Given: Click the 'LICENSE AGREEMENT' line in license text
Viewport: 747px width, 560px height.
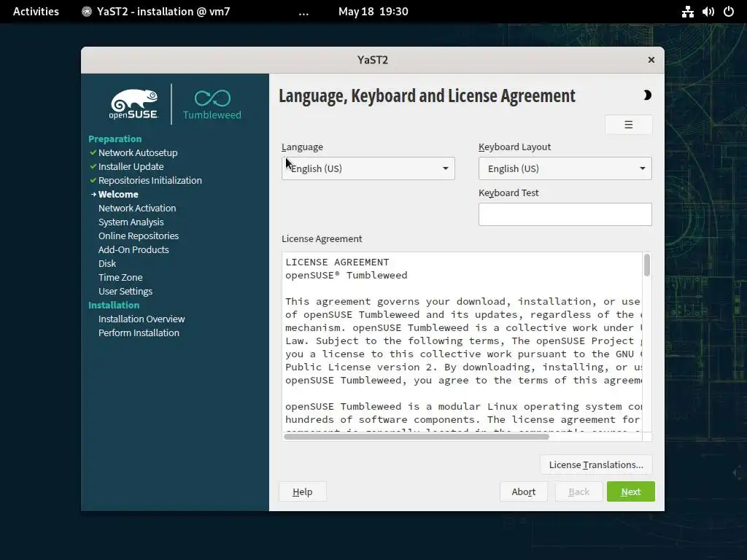Looking at the screenshot, I should (337, 262).
